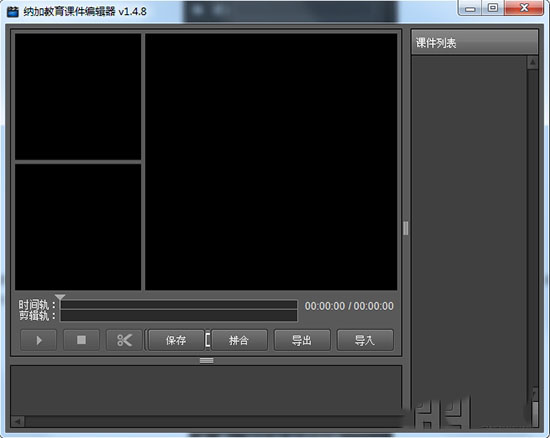The image size is (550, 438).
Task: Click the timeline playhead marker triangle
Action: (x=60, y=297)
